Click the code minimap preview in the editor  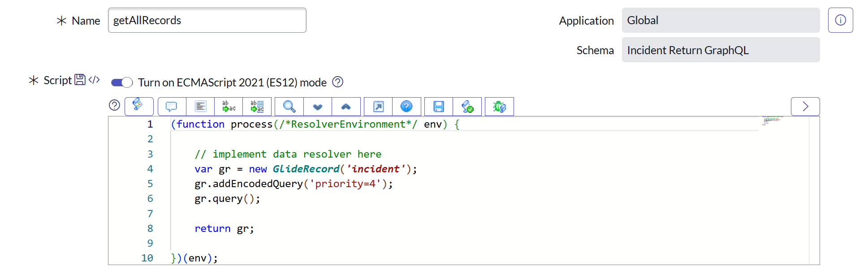772,120
